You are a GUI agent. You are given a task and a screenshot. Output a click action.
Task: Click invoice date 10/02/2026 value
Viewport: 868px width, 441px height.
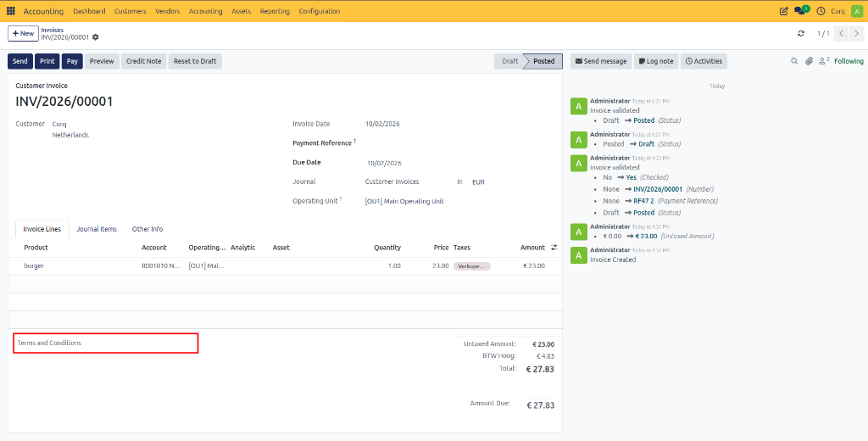click(x=382, y=124)
